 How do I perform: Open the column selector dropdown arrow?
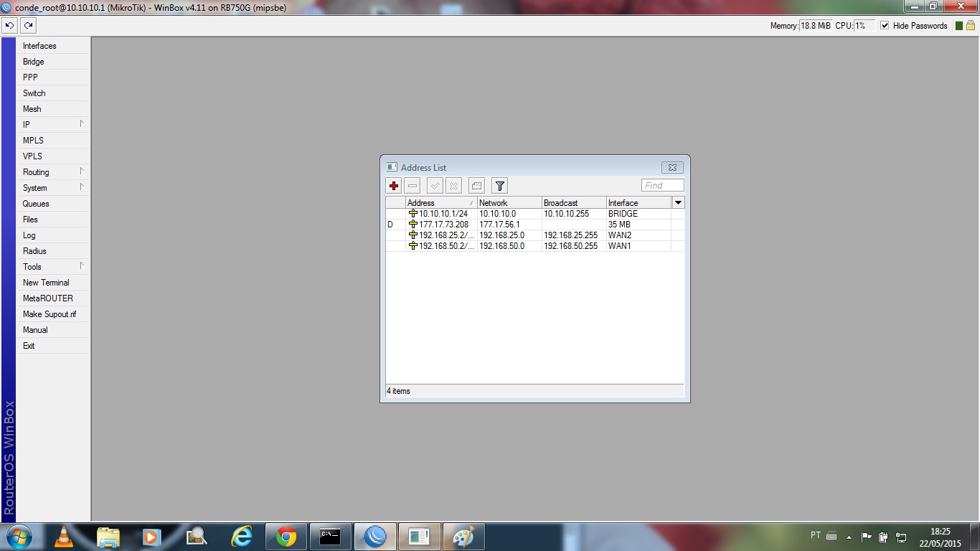(678, 203)
